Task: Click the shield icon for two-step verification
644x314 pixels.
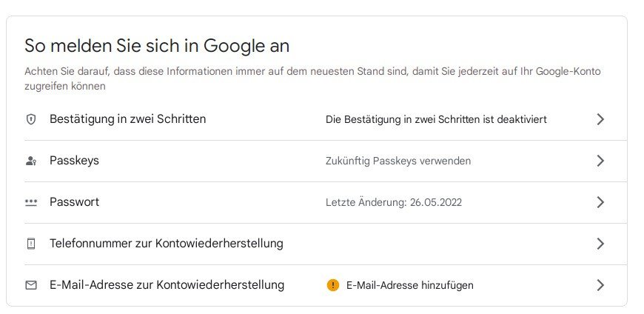Action: coord(31,119)
